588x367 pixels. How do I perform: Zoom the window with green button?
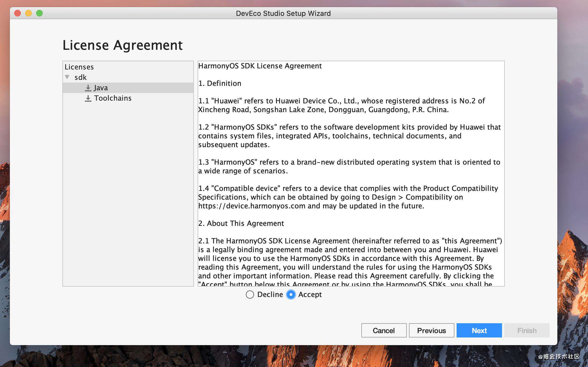click(39, 13)
